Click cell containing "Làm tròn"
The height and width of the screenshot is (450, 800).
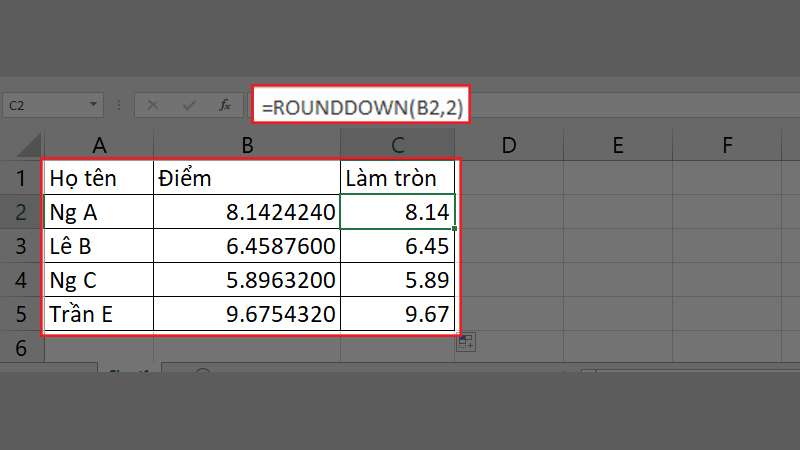click(x=397, y=178)
